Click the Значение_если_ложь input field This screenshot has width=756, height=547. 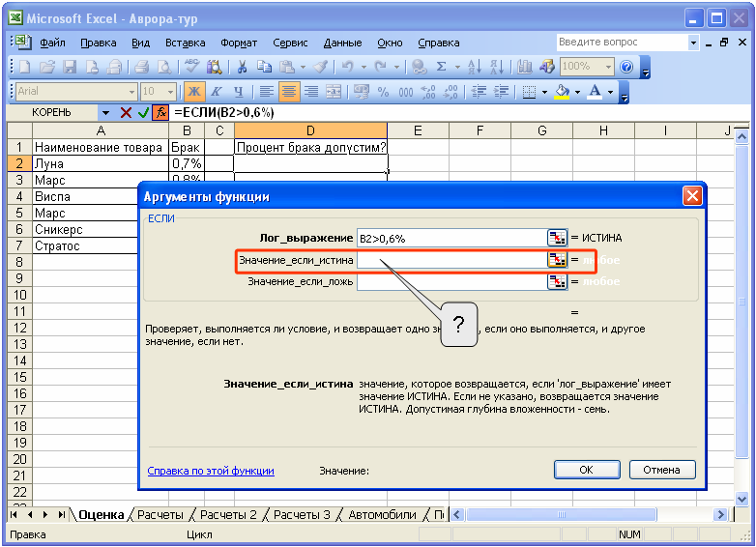[451, 281]
